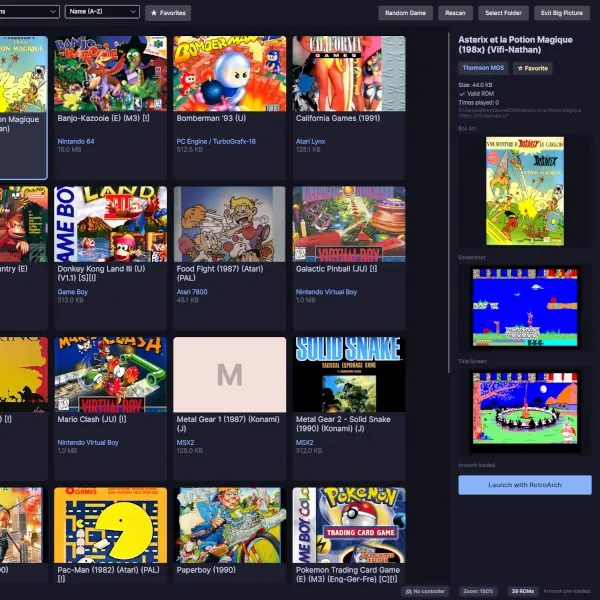This screenshot has height=600, width=600.
Task: Open the title screen image in details panel
Action: coord(525,409)
